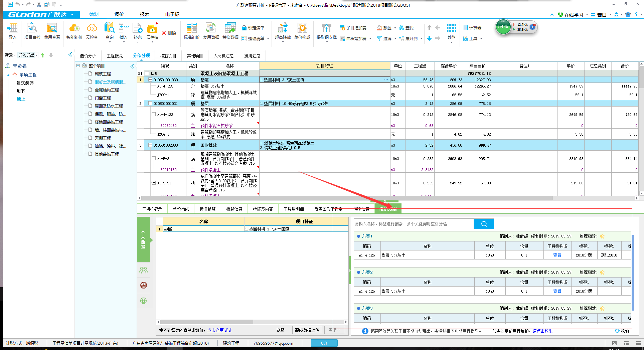Click the scheme search input field

coord(414,224)
